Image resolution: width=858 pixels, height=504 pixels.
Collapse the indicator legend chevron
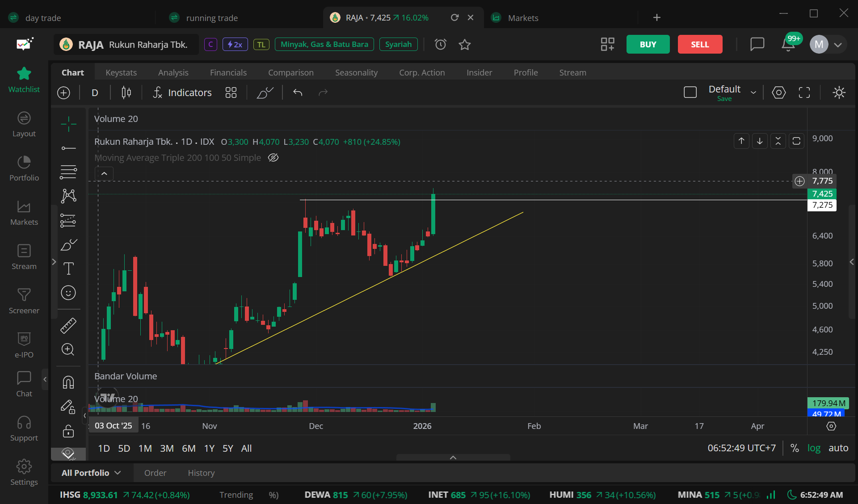tap(104, 173)
